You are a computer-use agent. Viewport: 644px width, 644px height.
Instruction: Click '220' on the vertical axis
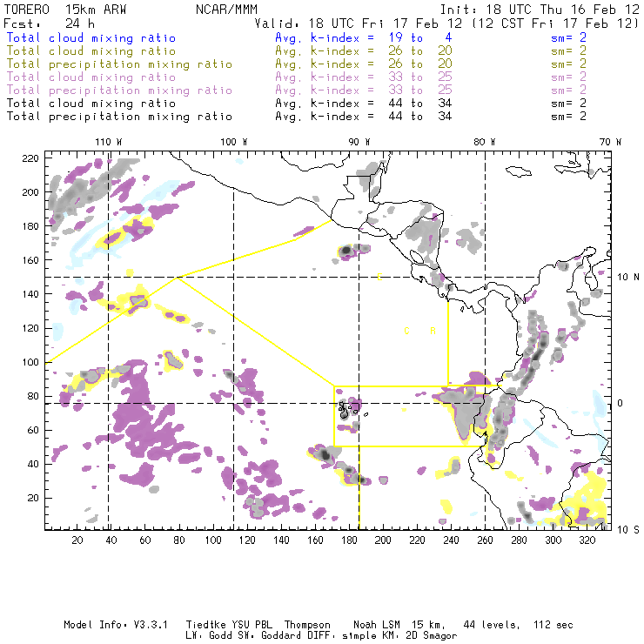click(30, 158)
